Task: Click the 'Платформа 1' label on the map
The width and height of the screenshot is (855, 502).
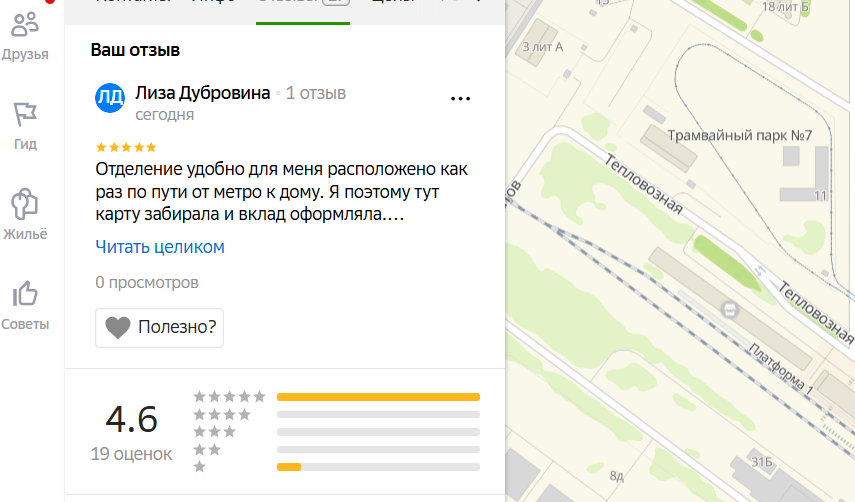Action: coord(780,368)
